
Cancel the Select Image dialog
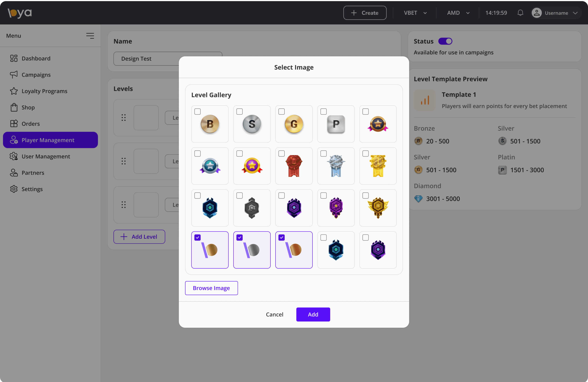pyautogui.click(x=274, y=314)
